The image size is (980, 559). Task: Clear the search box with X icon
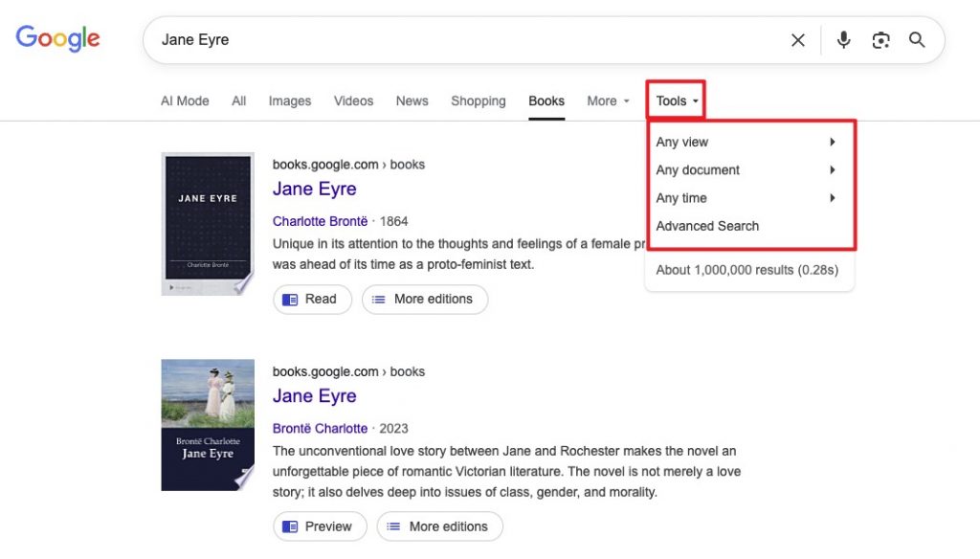tap(797, 40)
